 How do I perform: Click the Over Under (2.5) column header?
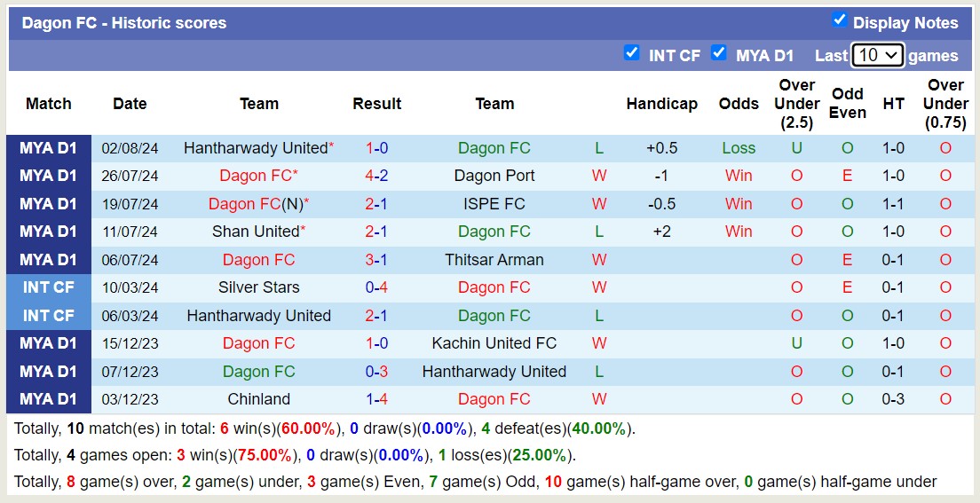pos(796,104)
